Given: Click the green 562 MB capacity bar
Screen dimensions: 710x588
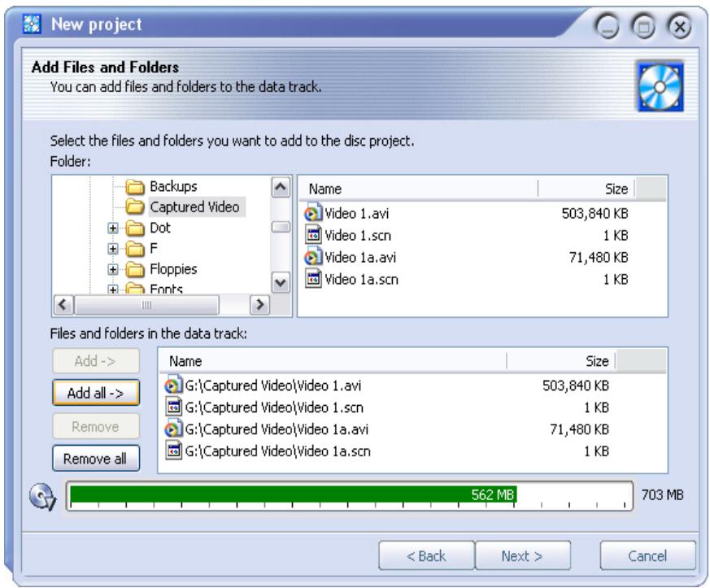Looking at the screenshot, I should [x=293, y=494].
